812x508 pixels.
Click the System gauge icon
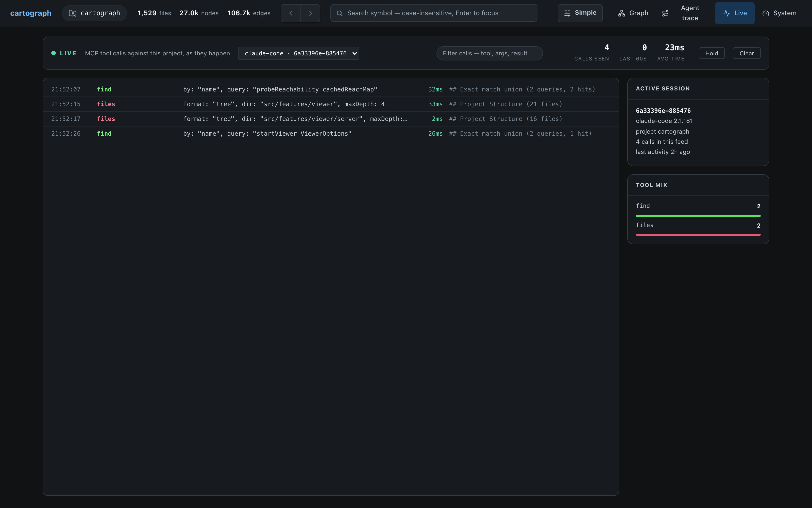pyautogui.click(x=766, y=13)
